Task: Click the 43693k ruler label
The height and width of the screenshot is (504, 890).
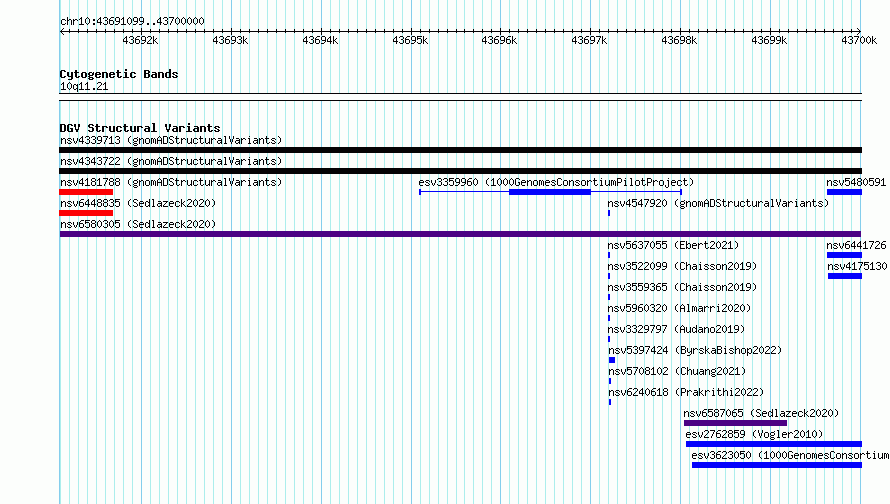Action: [x=230, y=40]
